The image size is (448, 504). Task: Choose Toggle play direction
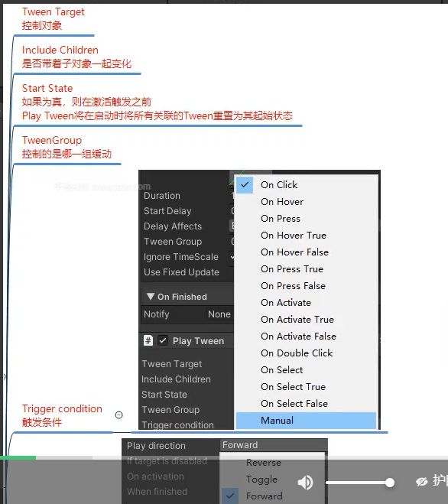coord(261,480)
